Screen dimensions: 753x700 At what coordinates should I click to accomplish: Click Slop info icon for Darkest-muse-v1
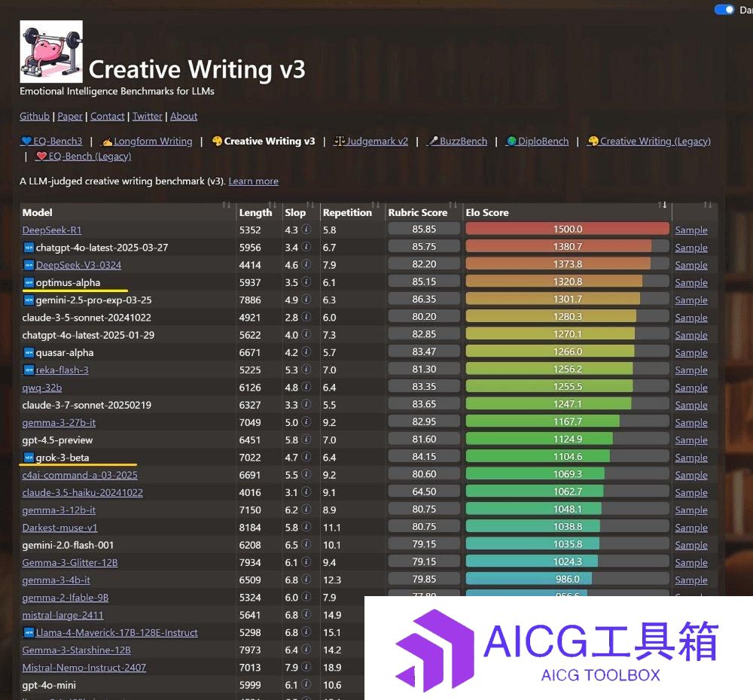click(x=306, y=527)
